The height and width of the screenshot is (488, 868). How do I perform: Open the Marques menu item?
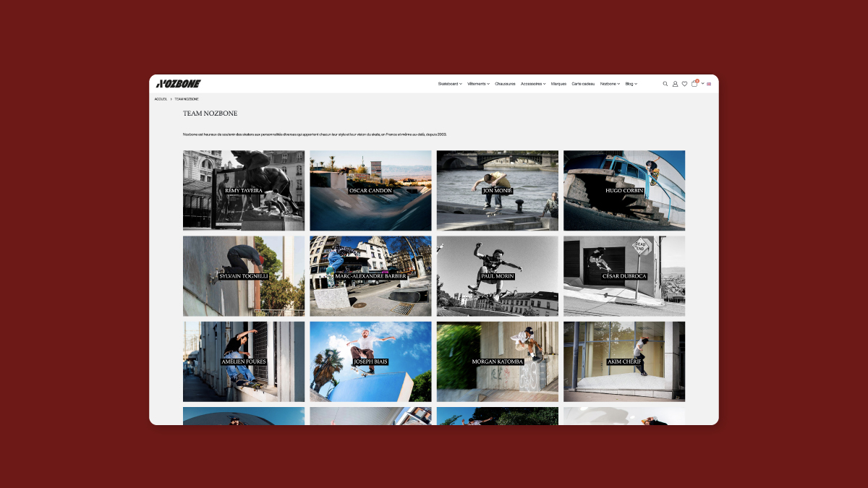[x=558, y=84]
